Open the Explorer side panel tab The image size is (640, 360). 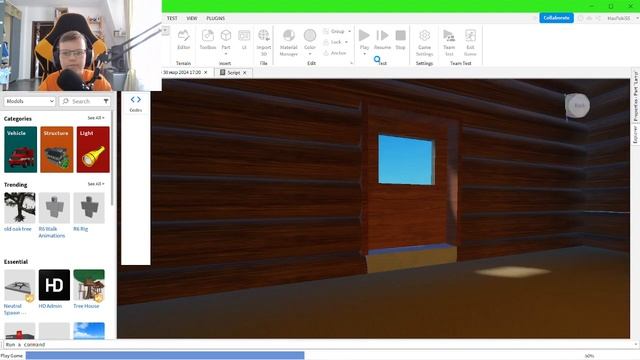pos(636,134)
